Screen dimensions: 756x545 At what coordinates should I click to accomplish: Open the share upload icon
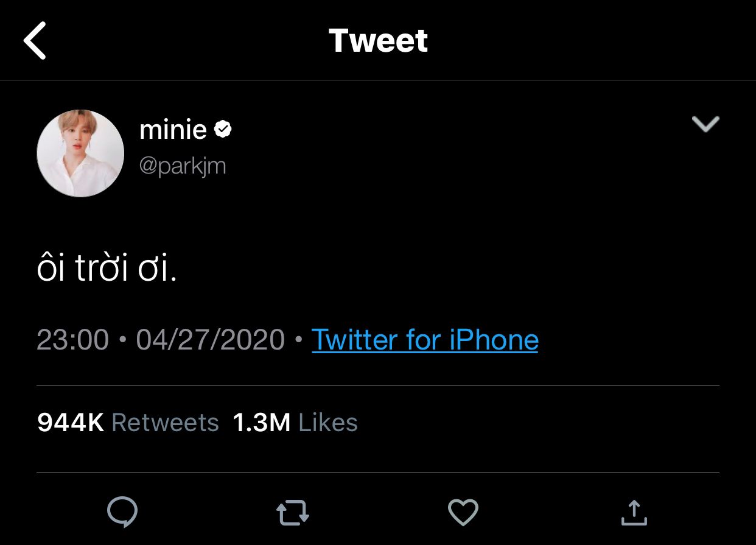[x=634, y=512]
